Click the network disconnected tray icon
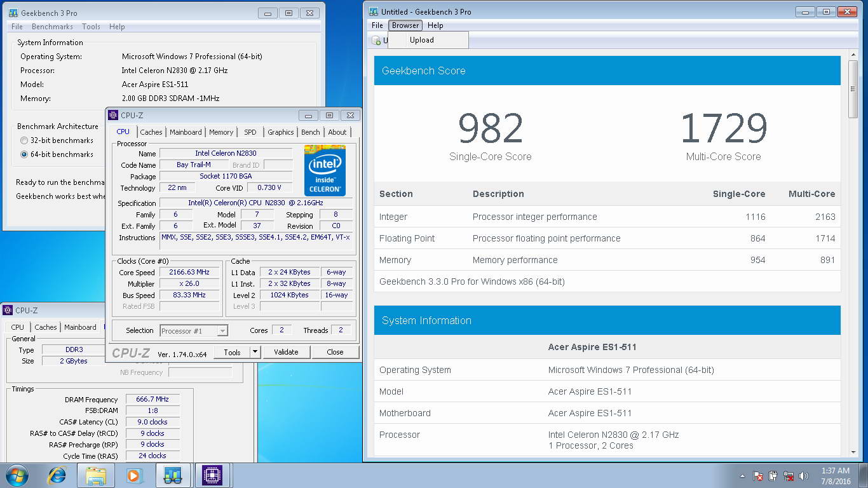 tap(789, 476)
